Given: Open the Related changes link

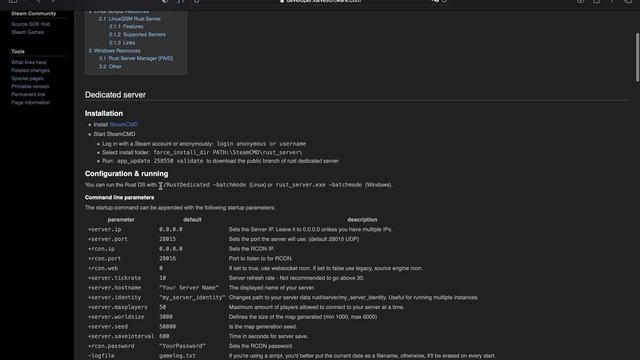Looking at the screenshot, I should (x=30, y=71).
